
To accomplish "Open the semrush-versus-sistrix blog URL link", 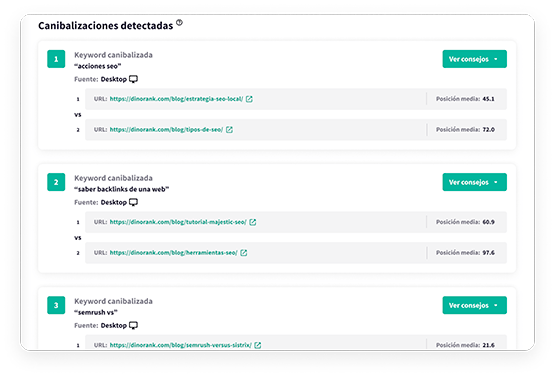I will click(x=181, y=345).
